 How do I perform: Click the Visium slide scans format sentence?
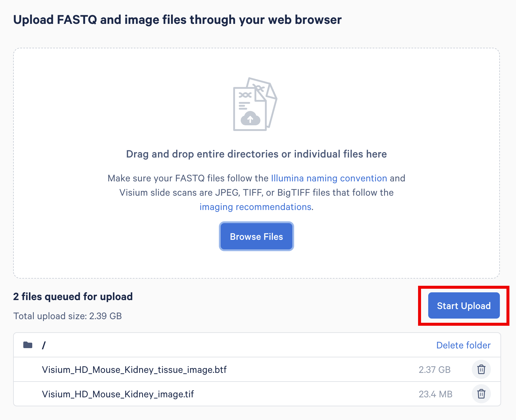tap(256, 192)
